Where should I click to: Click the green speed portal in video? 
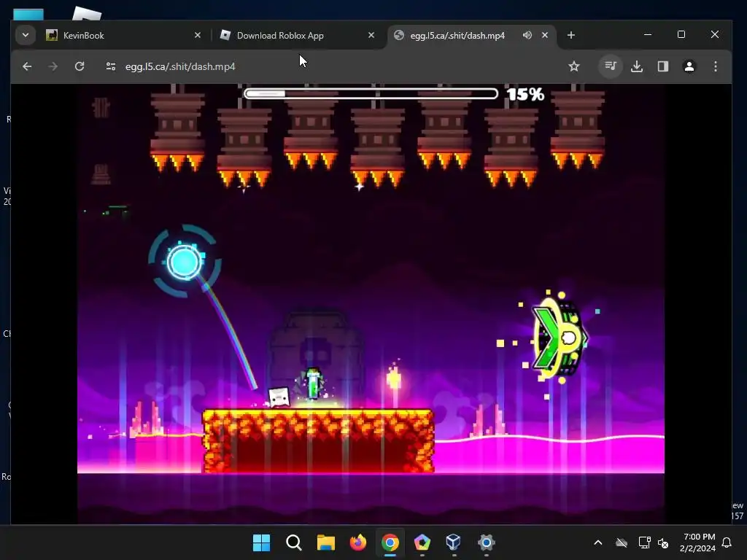(x=560, y=338)
